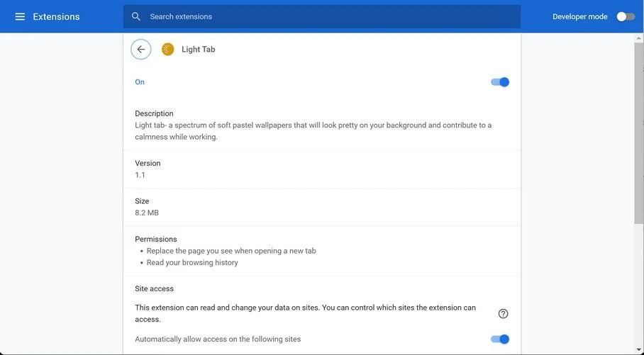Click the Light Tab extension icon
This screenshot has height=355, width=644.
(x=167, y=50)
